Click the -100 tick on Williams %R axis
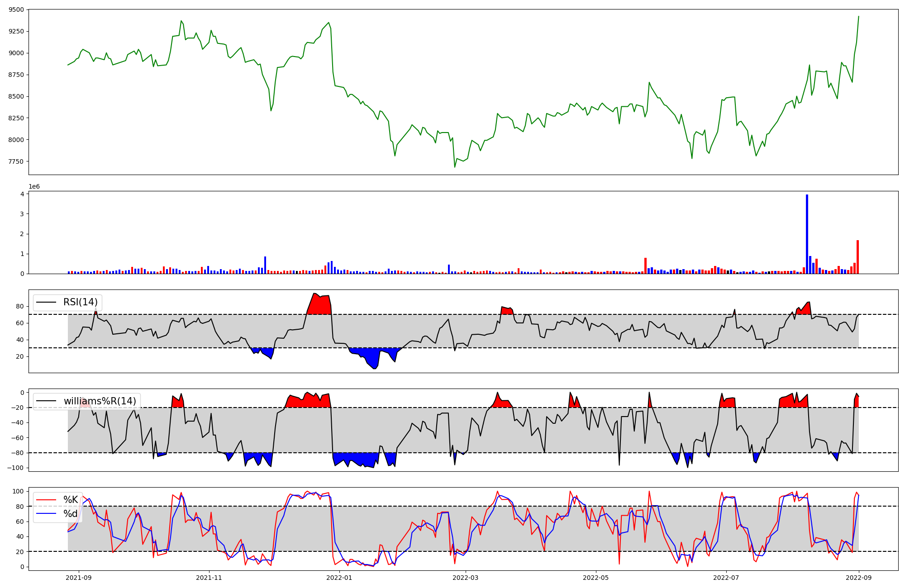Viewport: 905px width, 588px height. pos(16,468)
